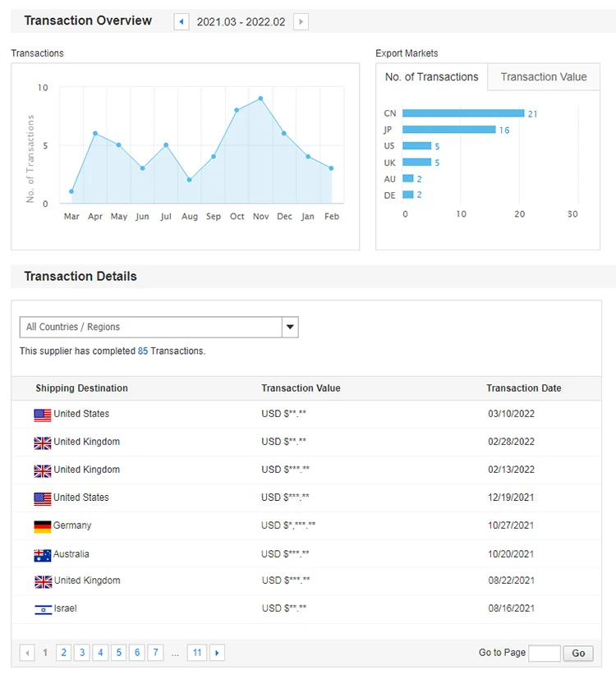Click the Israel flag icon
Image resolution: width=616 pixels, height=679 pixels.
pos(43,609)
